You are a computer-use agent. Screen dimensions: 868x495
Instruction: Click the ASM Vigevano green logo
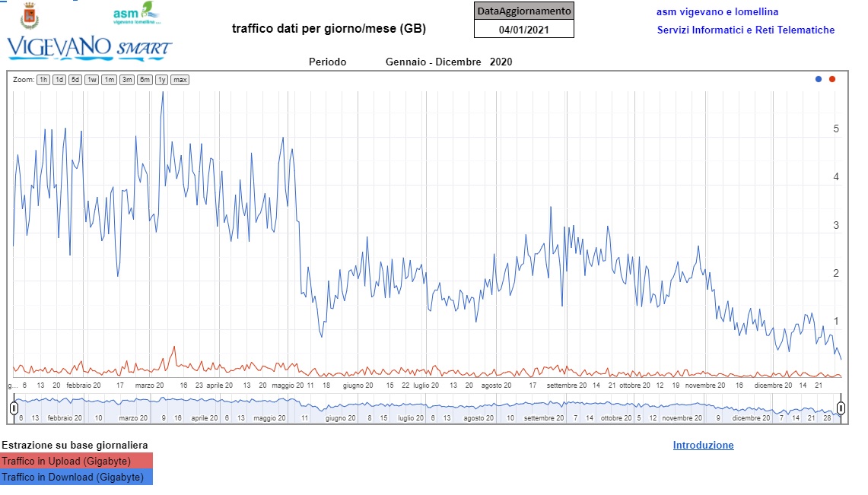click(x=138, y=15)
